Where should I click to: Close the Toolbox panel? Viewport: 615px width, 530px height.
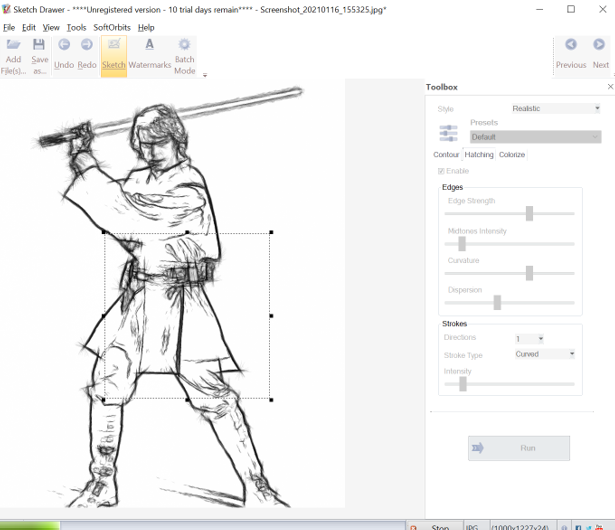(610, 87)
